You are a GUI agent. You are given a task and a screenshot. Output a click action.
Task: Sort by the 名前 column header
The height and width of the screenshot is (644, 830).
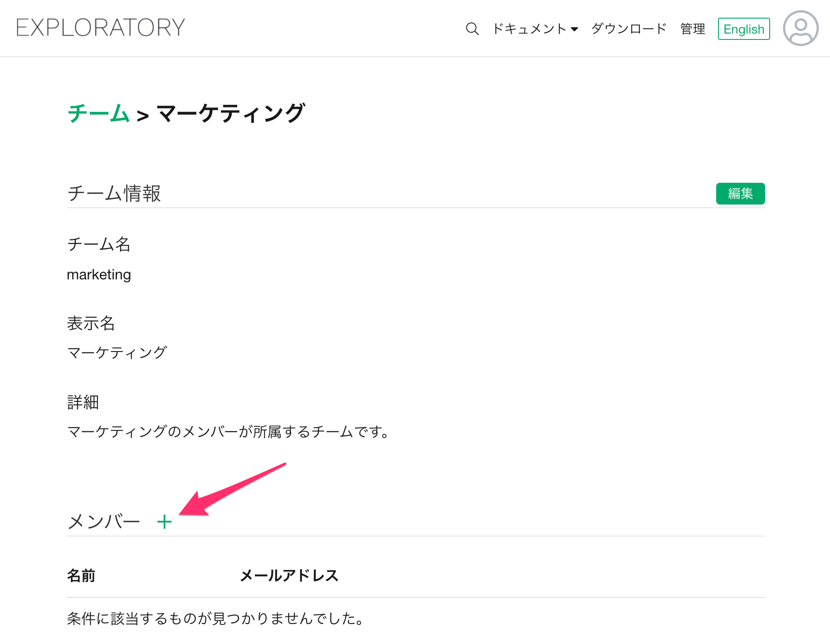pos(81,576)
